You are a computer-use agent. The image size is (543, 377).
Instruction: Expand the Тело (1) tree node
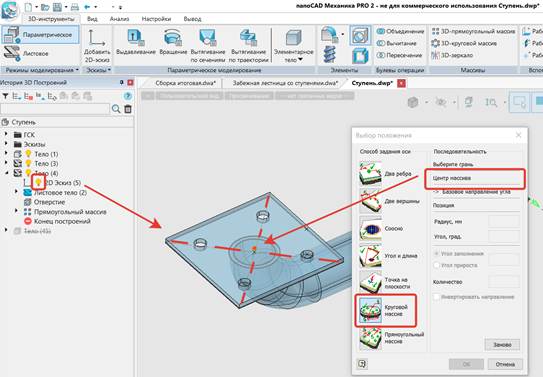[x=6, y=153]
